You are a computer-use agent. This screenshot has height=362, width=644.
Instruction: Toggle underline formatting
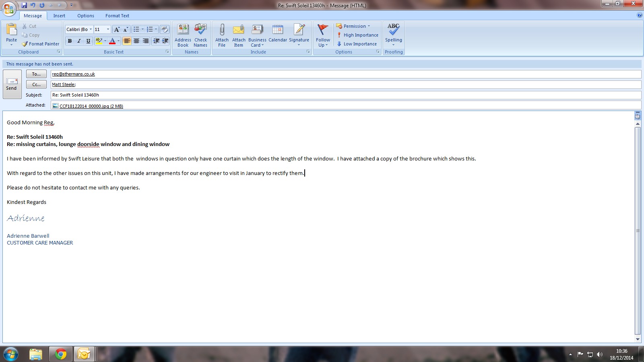click(88, 41)
